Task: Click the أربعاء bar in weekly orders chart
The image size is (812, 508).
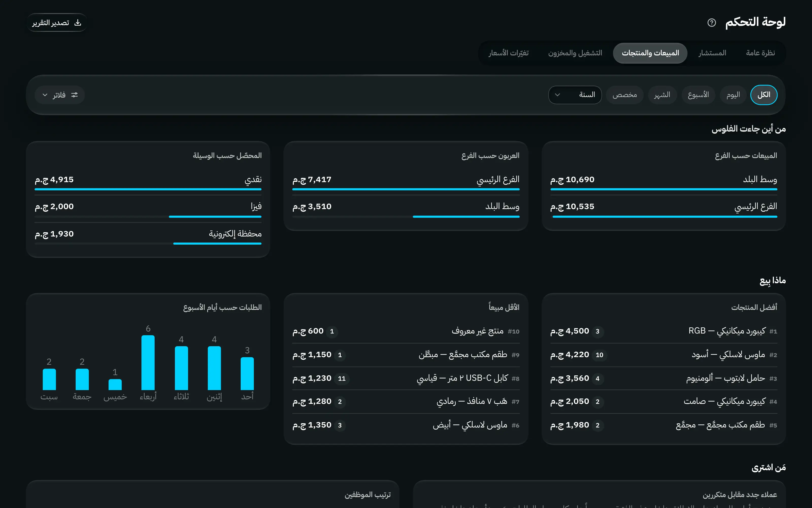Action: click(148, 362)
